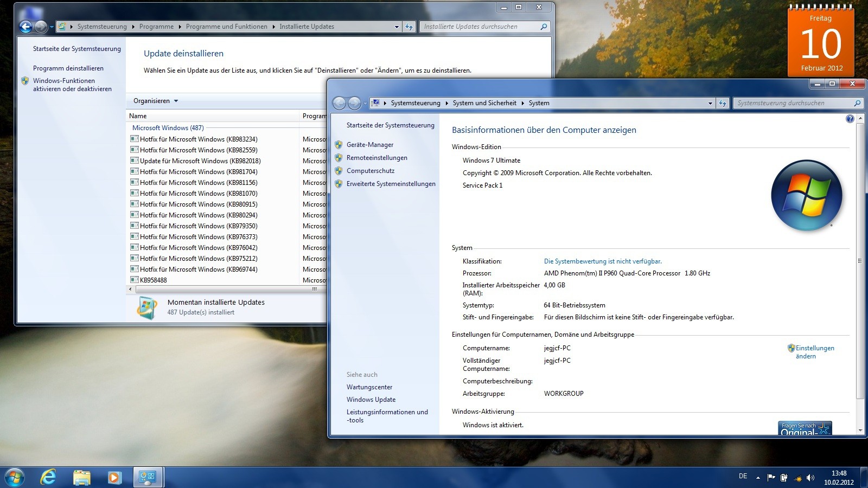The width and height of the screenshot is (868, 488).
Task: Click the Back button in System window
Action: (339, 103)
